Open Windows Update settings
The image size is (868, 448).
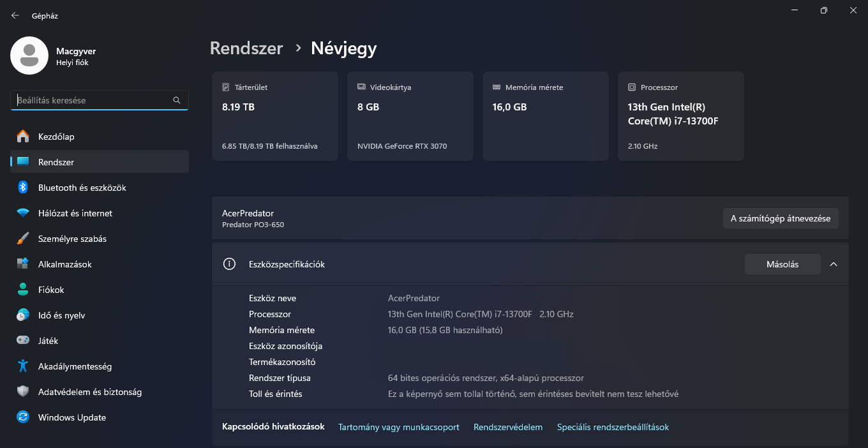pyautogui.click(x=73, y=417)
